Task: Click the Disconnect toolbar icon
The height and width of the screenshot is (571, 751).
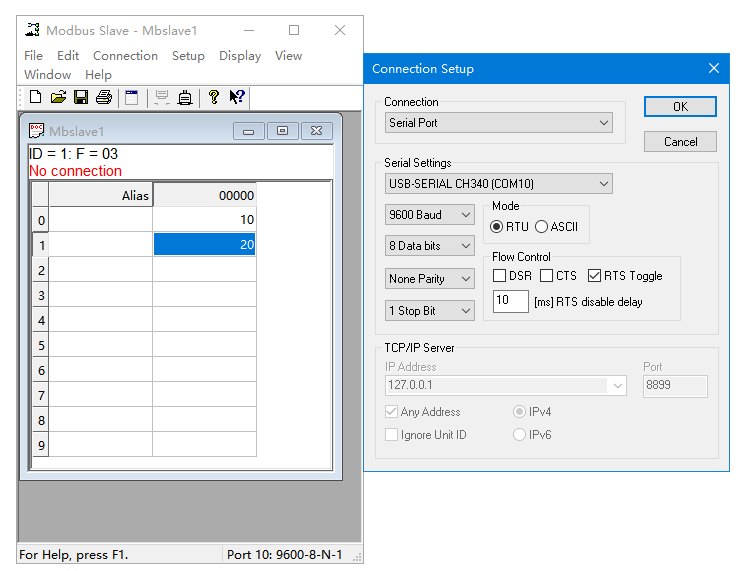Action: tap(185, 97)
